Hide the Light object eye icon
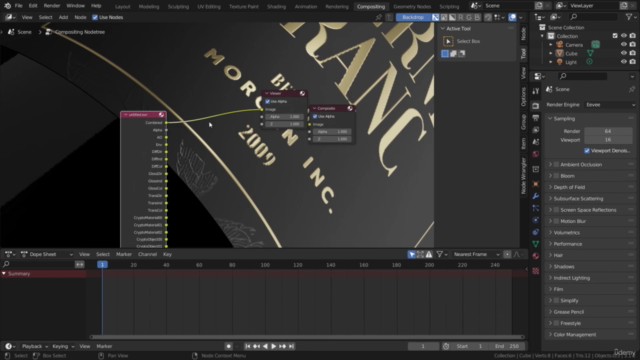The height and width of the screenshot is (360, 640). tap(623, 62)
